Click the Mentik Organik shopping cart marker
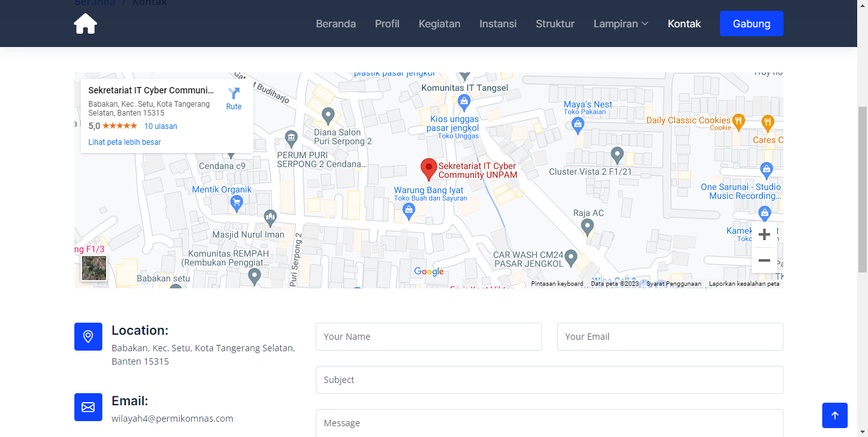 (236, 203)
